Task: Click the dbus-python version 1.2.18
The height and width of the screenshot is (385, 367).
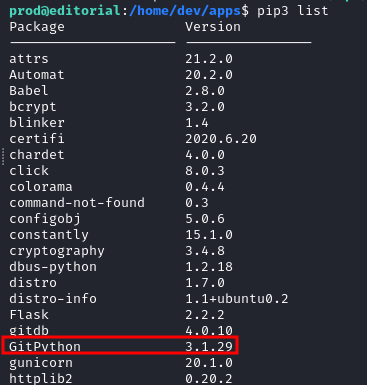Action: click(209, 267)
